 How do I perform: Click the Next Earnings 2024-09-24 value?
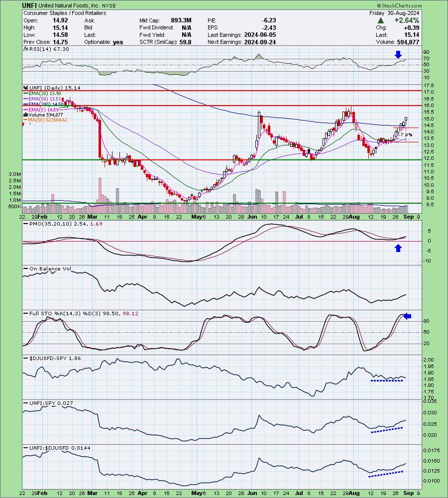[260, 42]
